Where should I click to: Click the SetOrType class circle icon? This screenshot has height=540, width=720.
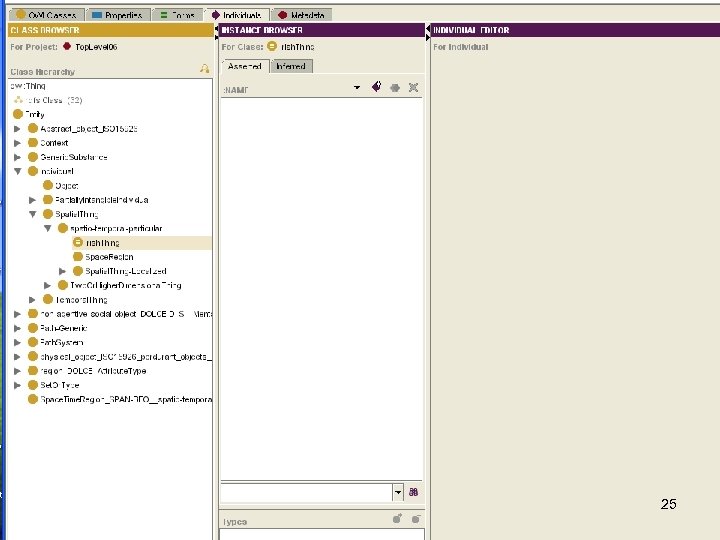[33, 384]
